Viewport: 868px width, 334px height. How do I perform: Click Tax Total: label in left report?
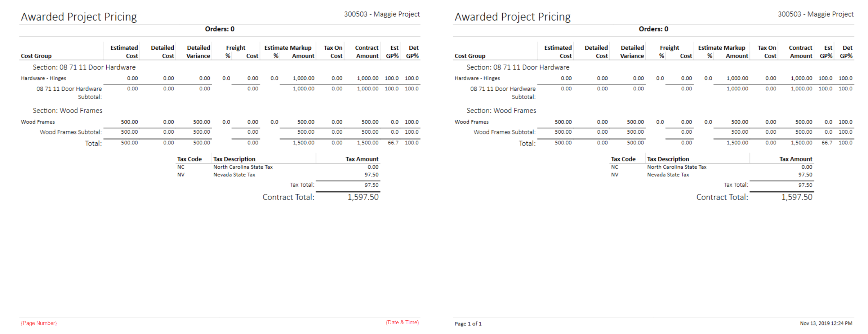302,185
